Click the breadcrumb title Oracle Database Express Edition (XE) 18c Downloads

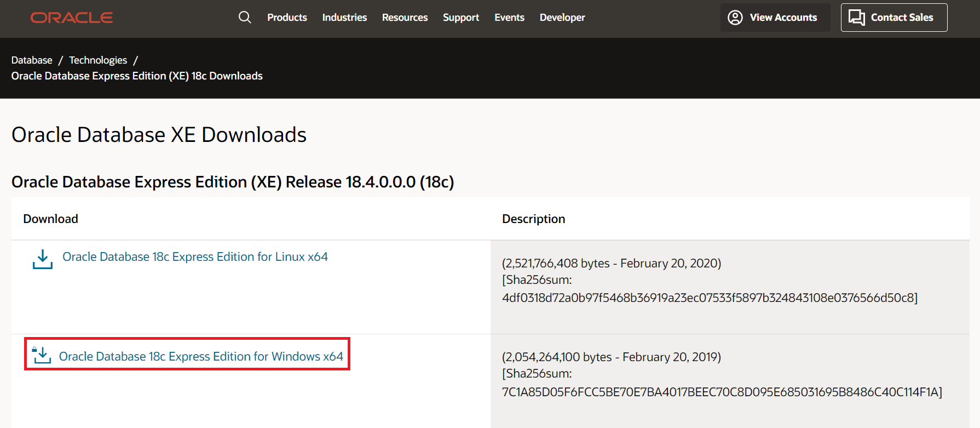(137, 76)
